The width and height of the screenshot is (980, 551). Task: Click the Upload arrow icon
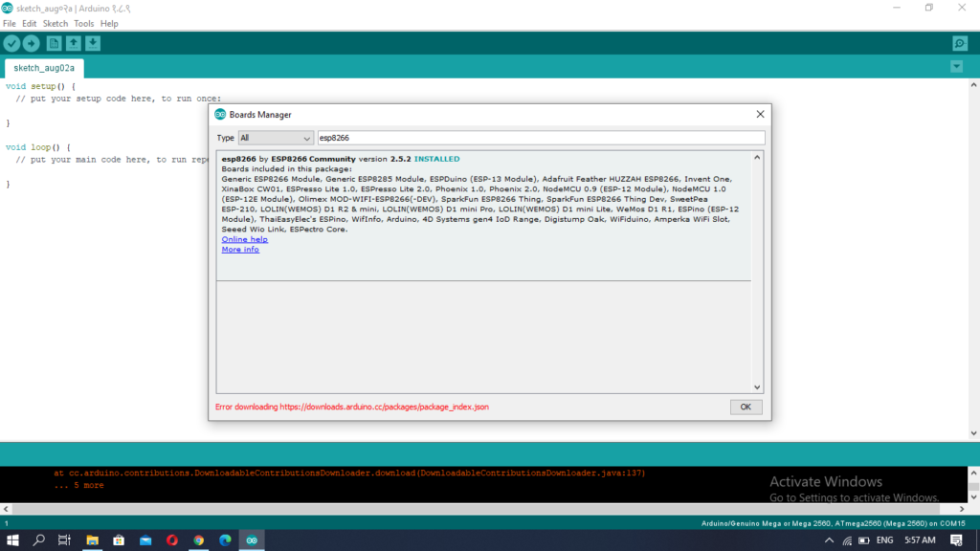click(32, 43)
